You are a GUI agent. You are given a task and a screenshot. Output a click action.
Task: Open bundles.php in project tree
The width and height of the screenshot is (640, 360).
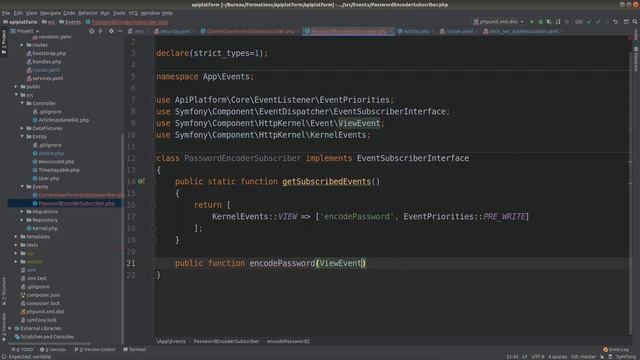[47, 62]
